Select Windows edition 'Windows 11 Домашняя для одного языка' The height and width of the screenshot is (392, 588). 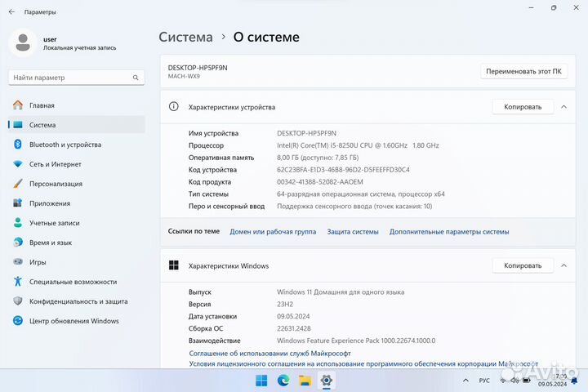pyautogui.click(x=341, y=292)
